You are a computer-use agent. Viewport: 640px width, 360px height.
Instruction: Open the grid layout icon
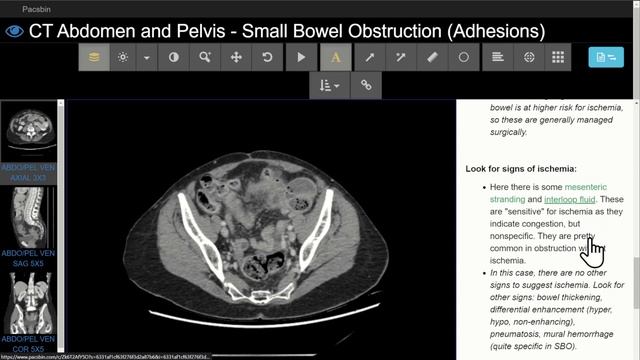pos(558,57)
